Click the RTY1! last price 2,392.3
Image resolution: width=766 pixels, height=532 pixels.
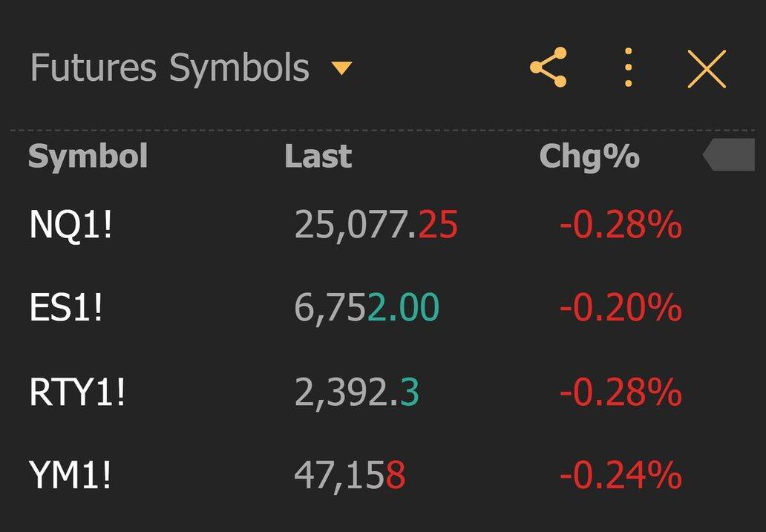[x=356, y=393]
